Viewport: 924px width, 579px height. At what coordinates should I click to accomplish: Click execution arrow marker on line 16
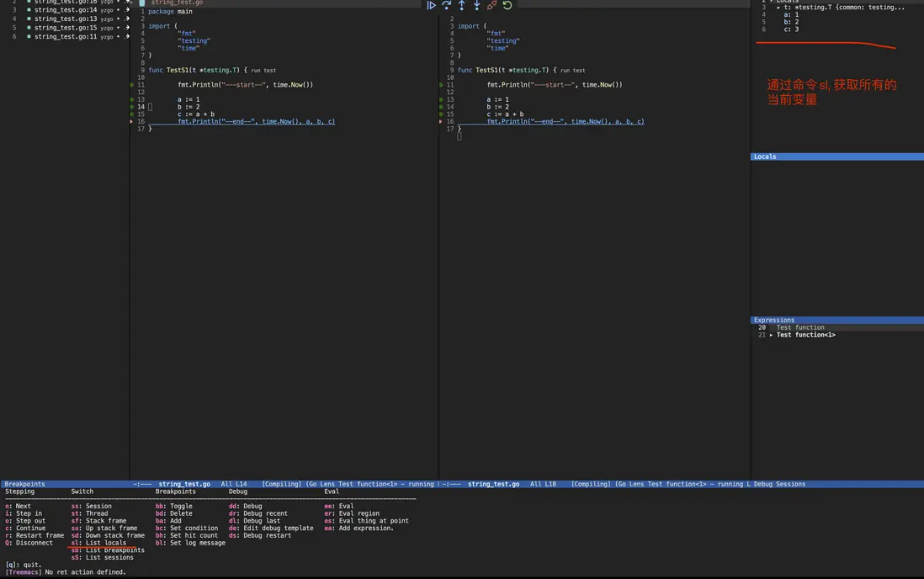[x=132, y=122]
